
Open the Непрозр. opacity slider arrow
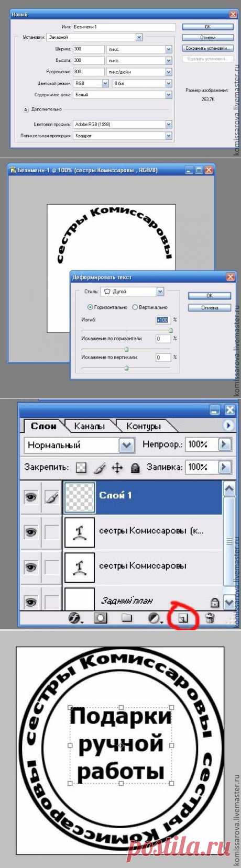tap(224, 444)
